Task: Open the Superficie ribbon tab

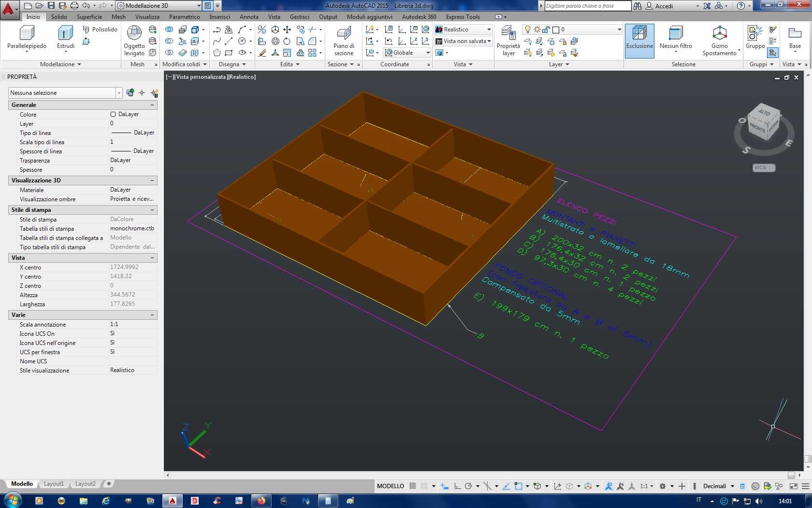Action: (89, 16)
